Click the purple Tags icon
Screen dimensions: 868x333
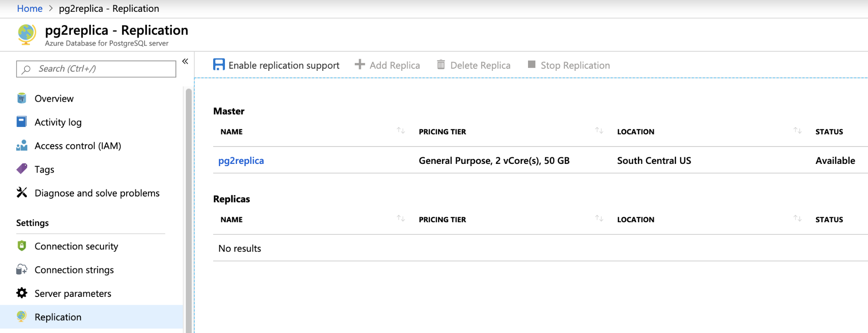click(x=22, y=169)
